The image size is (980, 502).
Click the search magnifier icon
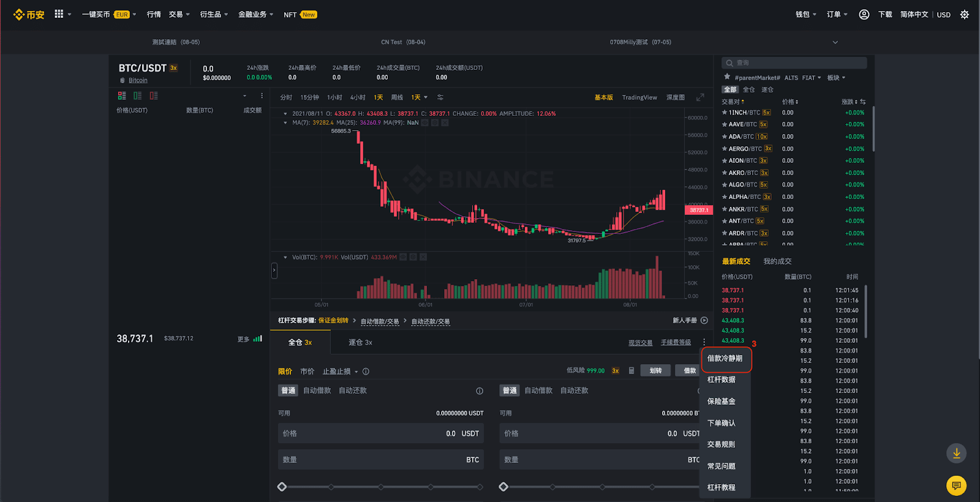(x=729, y=63)
